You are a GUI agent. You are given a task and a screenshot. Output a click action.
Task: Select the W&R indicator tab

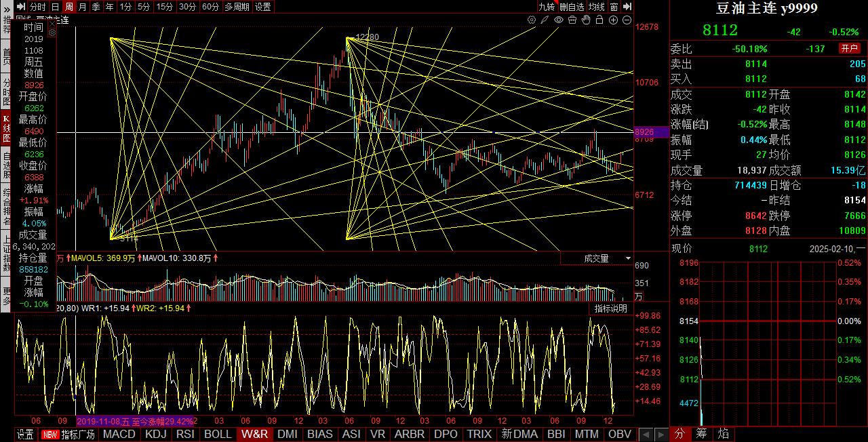[254, 435]
